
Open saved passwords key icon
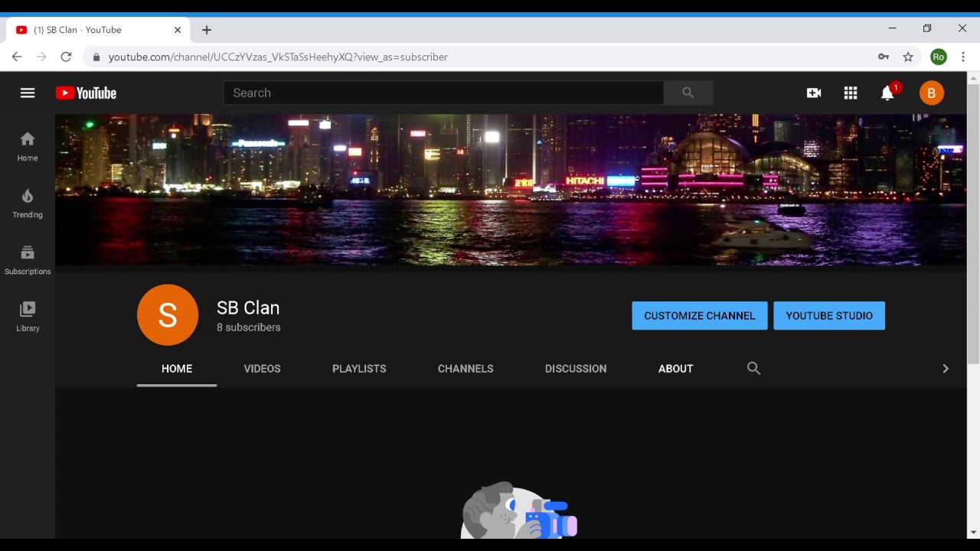[x=884, y=57]
